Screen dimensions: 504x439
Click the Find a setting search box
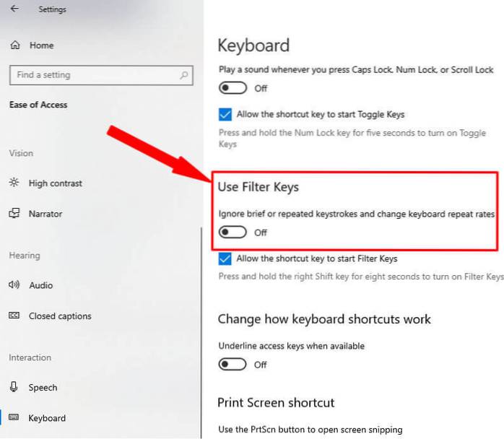pos(101,75)
